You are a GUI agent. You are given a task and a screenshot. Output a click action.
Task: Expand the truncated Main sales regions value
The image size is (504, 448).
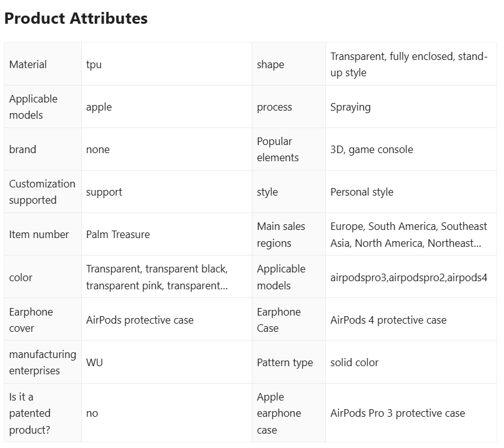point(409,234)
